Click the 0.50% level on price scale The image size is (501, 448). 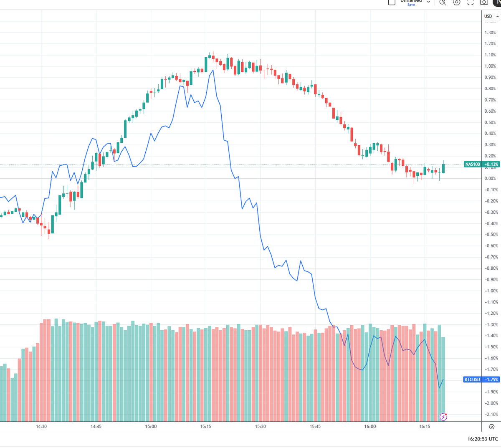pos(490,122)
